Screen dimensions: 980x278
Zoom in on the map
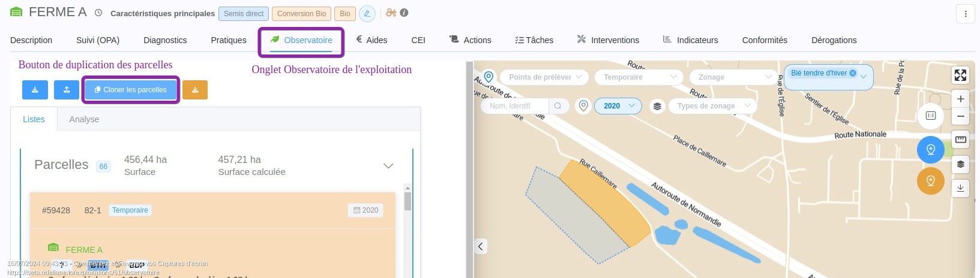coord(960,99)
